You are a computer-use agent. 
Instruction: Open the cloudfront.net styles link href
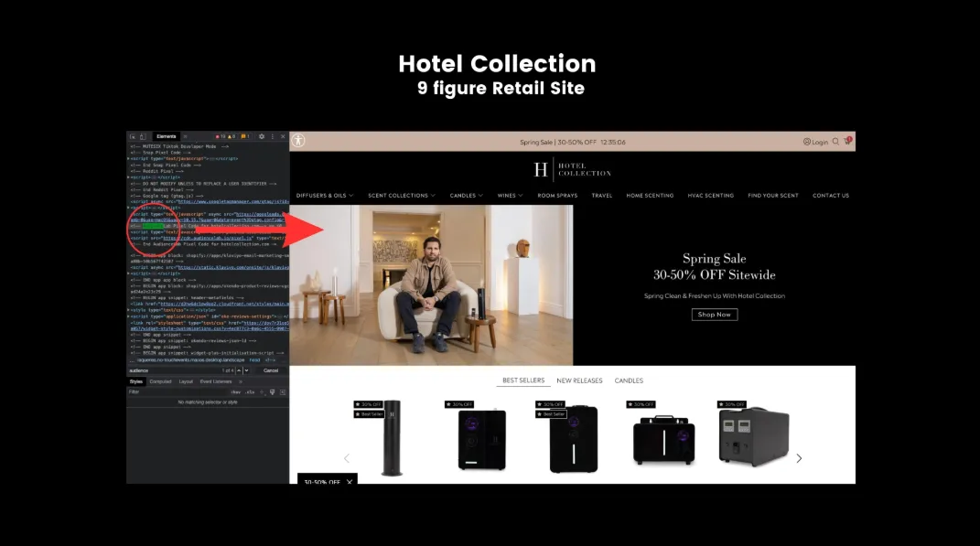(x=224, y=305)
